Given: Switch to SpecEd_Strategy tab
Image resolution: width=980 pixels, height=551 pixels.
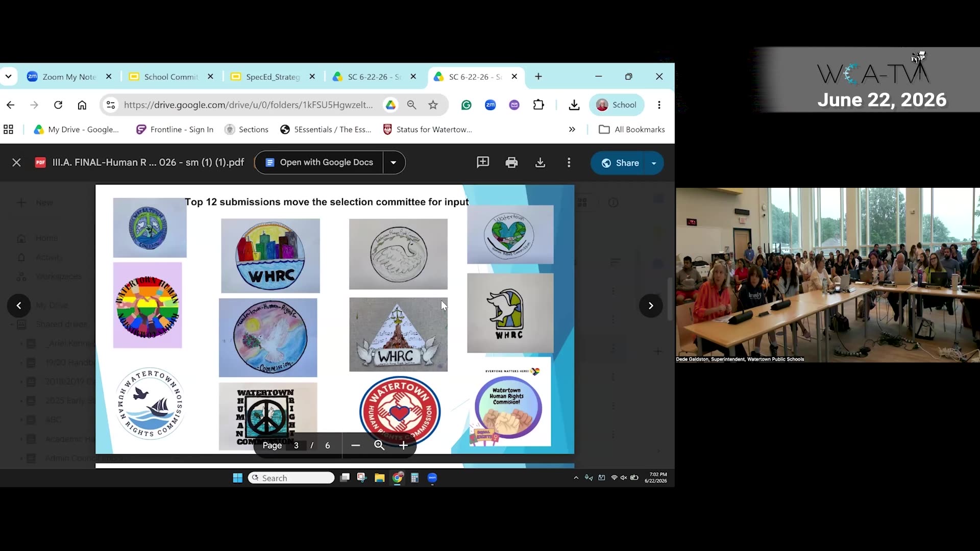Looking at the screenshot, I should pyautogui.click(x=273, y=77).
